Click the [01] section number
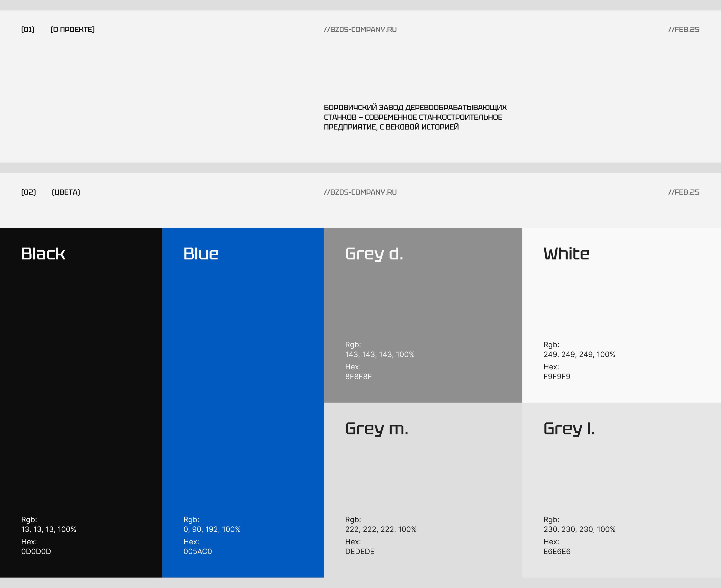Image resolution: width=721 pixels, height=588 pixels. click(28, 29)
